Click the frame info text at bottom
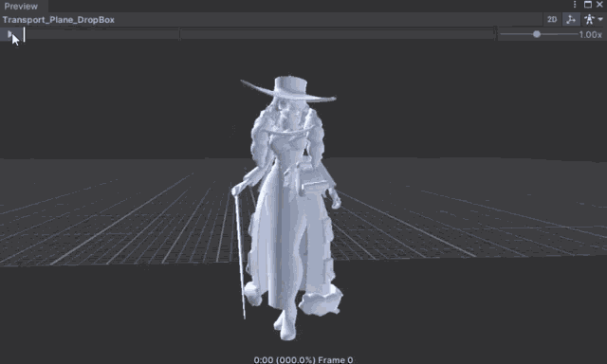This screenshot has width=607, height=364. [x=303, y=360]
